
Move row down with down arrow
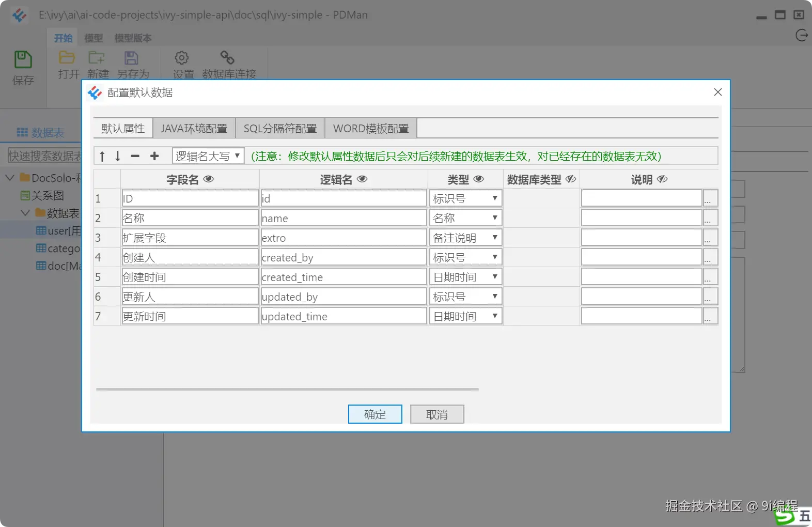click(x=118, y=156)
